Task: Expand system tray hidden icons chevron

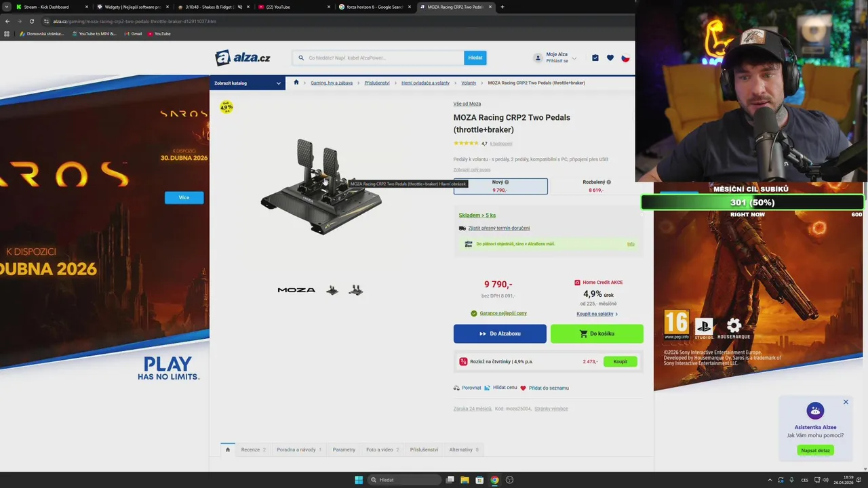Action: click(770, 480)
